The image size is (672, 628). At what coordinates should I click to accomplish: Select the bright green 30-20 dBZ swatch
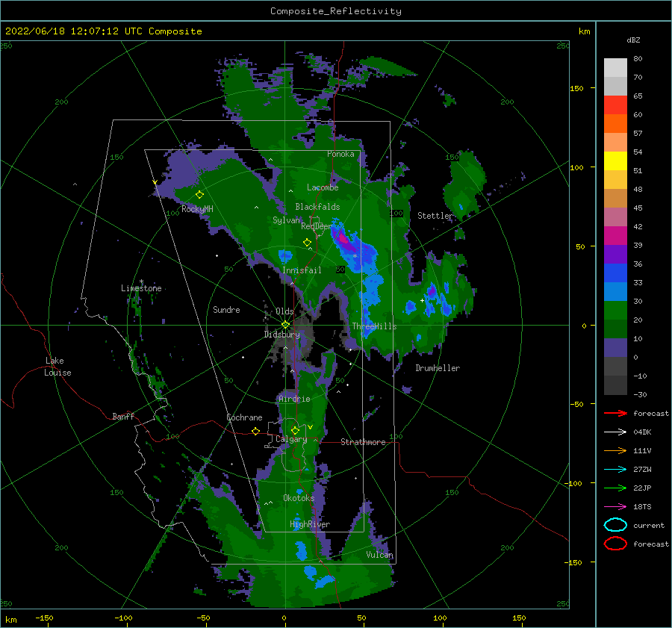click(x=615, y=311)
